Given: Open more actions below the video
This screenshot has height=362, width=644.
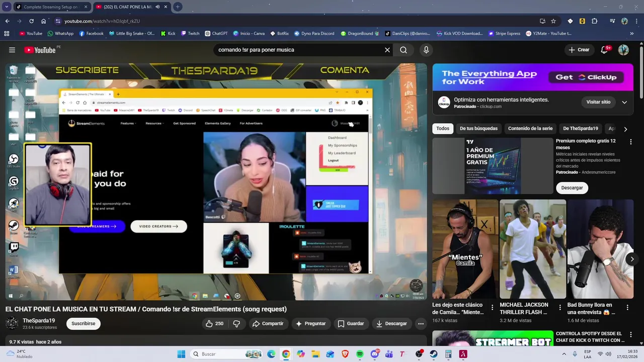Looking at the screenshot, I should [421, 323].
